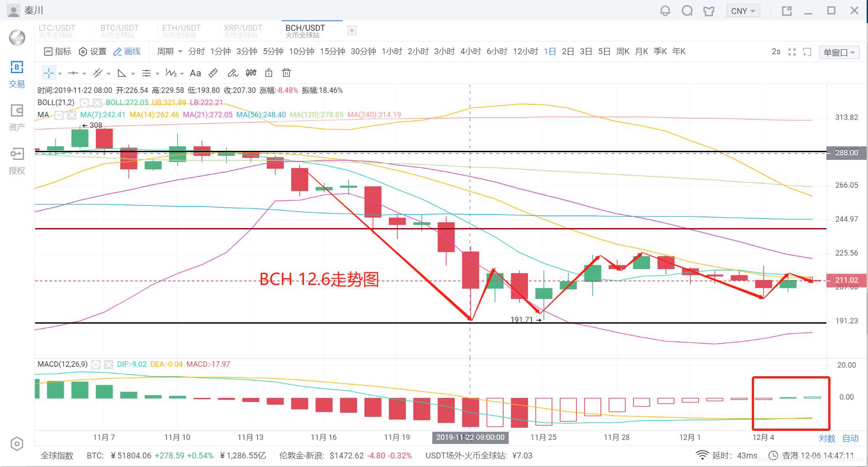The image size is (868, 467).
Task: Add new pair tab with plus
Action: pos(352,31)
